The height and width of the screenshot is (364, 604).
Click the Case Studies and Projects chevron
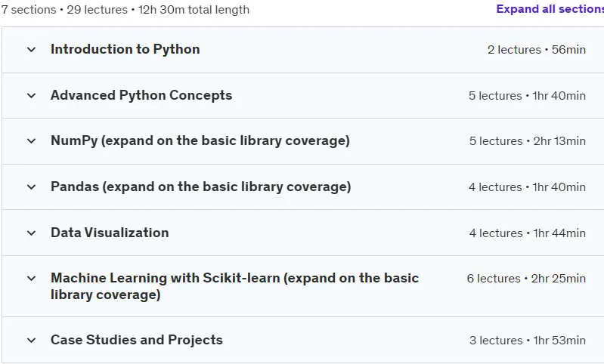(x=31, y=340)
